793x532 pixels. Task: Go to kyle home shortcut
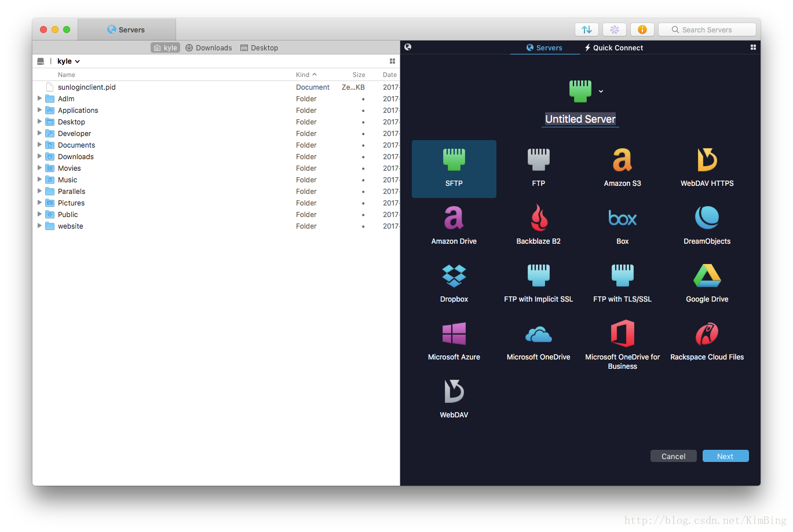pyautogui.click(x=166, y=47)
